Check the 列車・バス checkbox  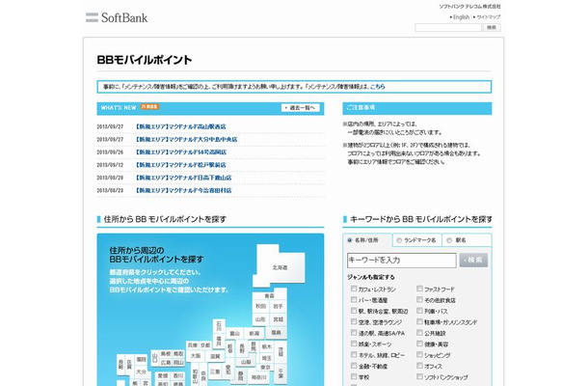419,311
